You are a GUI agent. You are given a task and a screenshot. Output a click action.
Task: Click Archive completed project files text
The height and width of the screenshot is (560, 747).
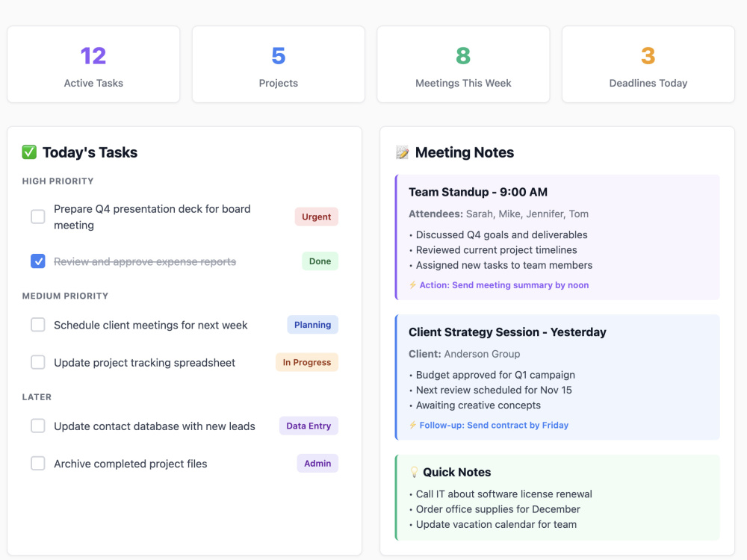131,464
